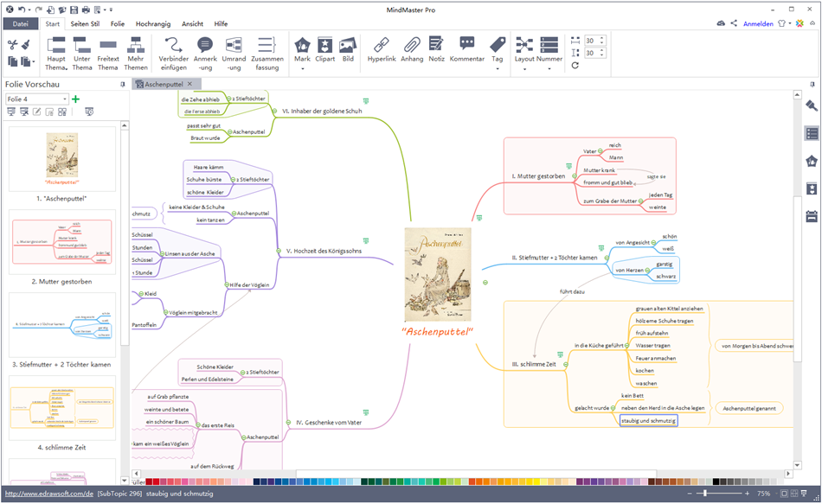Click Verbinder einfügen

click(174, 54)
